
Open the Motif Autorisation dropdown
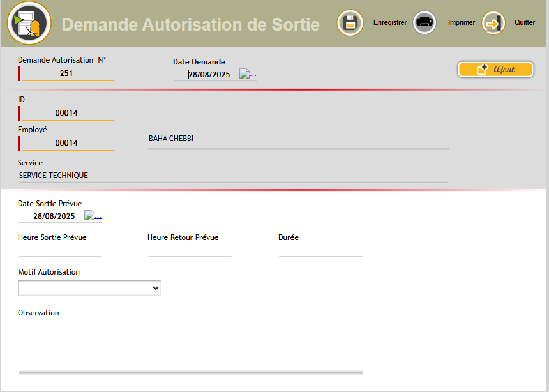point(89,287)
